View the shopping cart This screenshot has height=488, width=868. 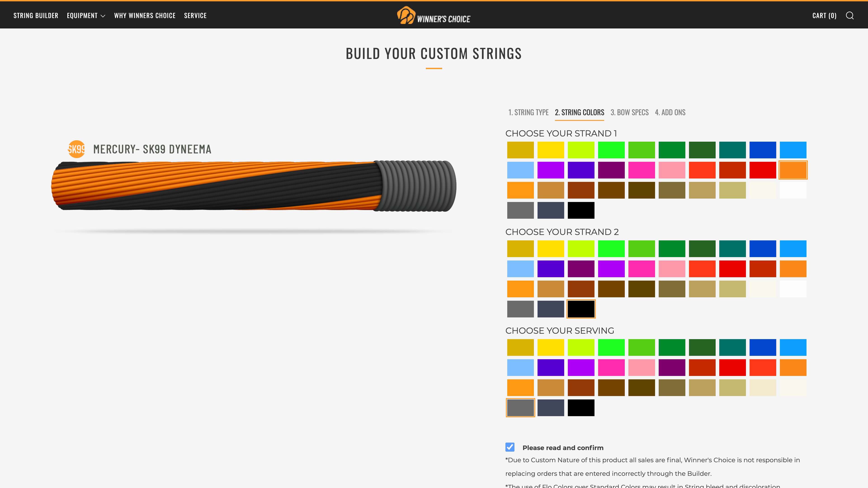[x=824, y=16]
